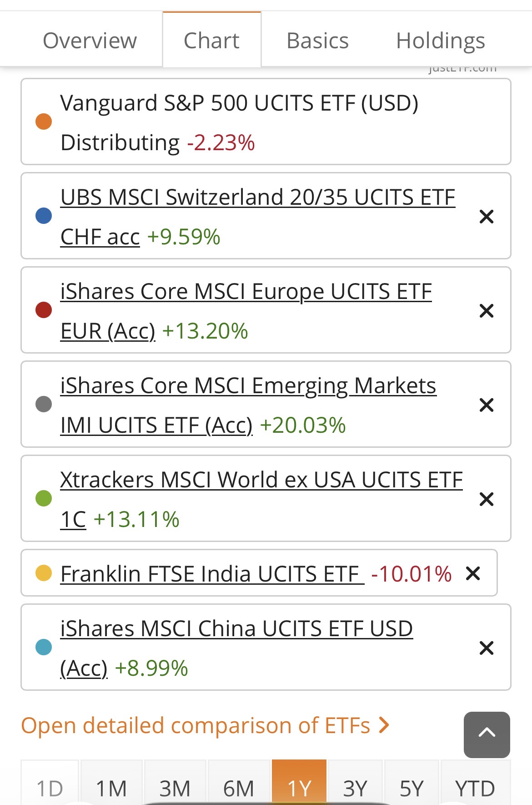Go to the Holdings tab
Screen dimensions: 532x805
tap(440, 41)
